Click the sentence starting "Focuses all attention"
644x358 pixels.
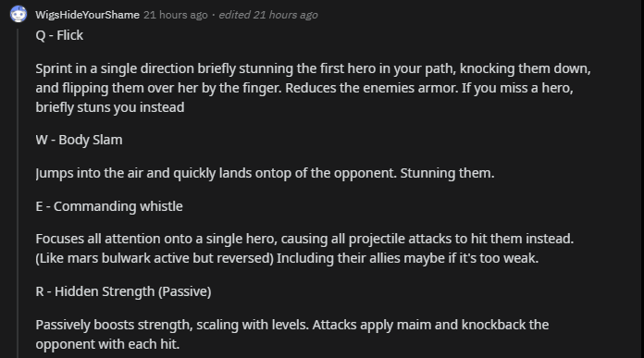[x=304, y=239]
